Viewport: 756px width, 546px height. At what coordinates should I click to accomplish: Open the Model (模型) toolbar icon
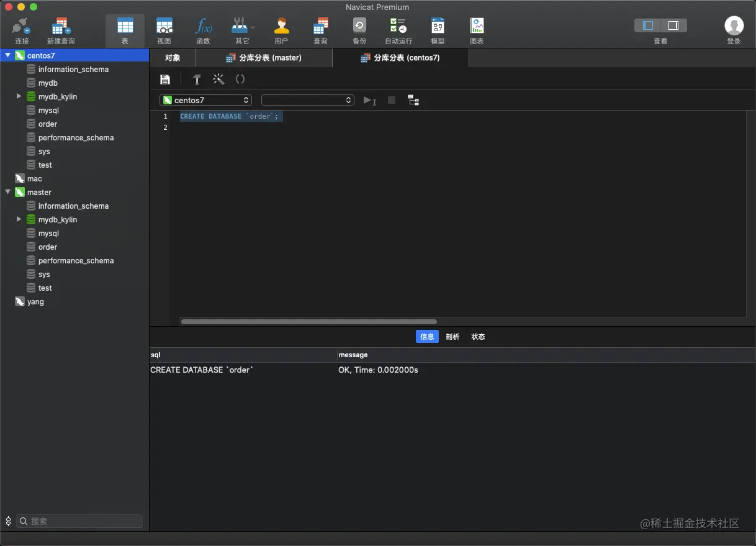[438, 30]
